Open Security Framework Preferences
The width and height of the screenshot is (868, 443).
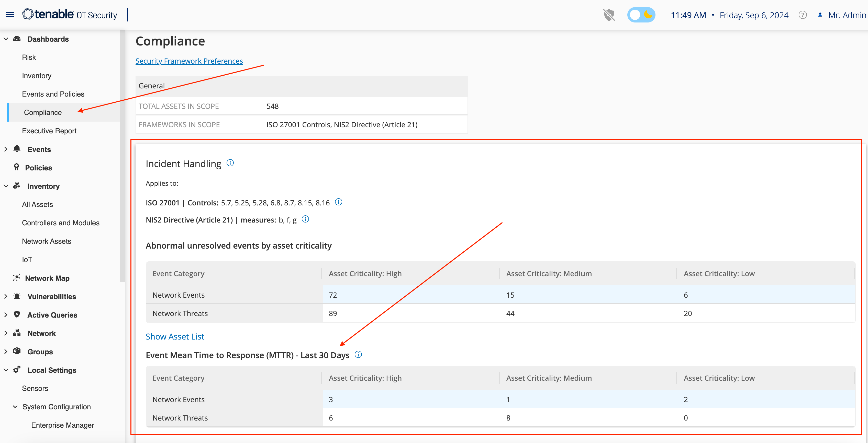189,61
